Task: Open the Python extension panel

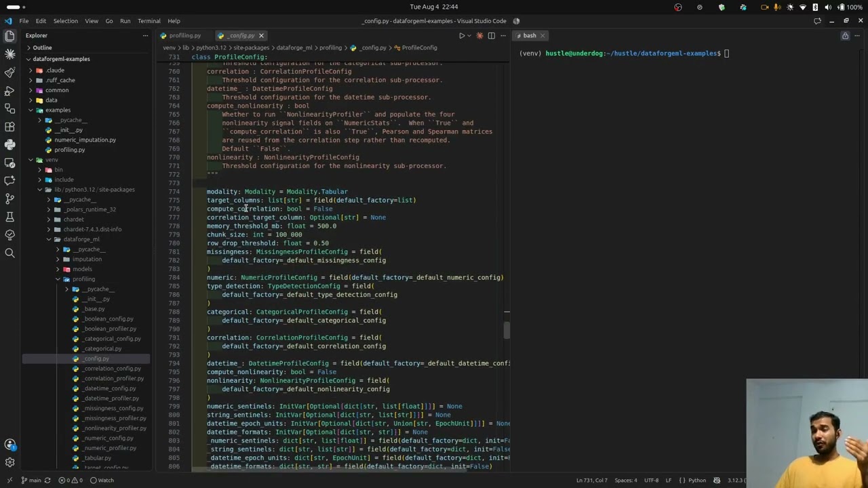Action: 9,144
